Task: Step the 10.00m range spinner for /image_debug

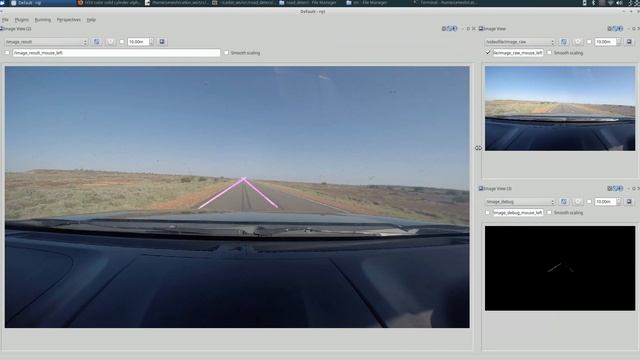Action: [x=618, y=202]
